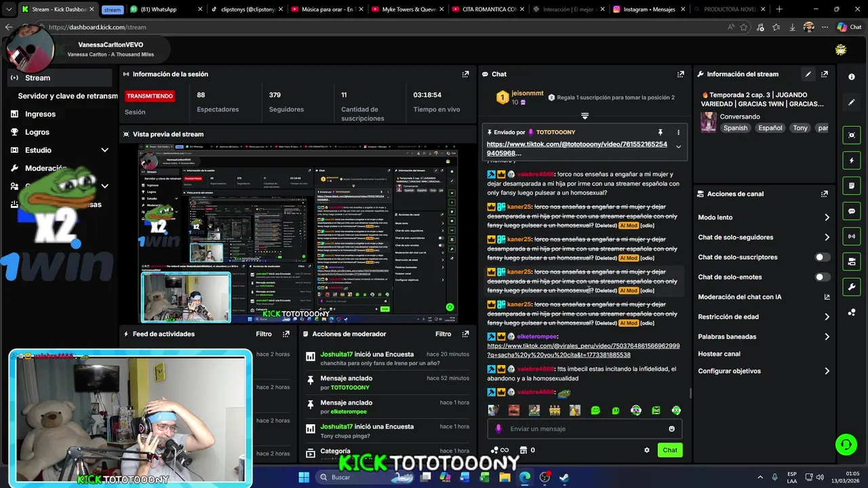Pop out the Feed de actividades panel
868x488 pixels.
286,334
